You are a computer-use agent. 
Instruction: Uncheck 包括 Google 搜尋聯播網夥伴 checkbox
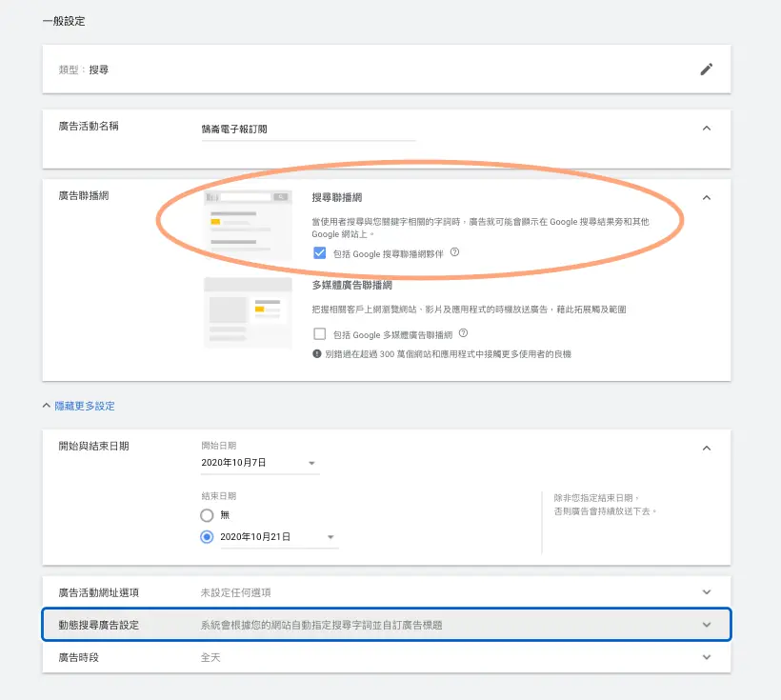pos(320,253)
